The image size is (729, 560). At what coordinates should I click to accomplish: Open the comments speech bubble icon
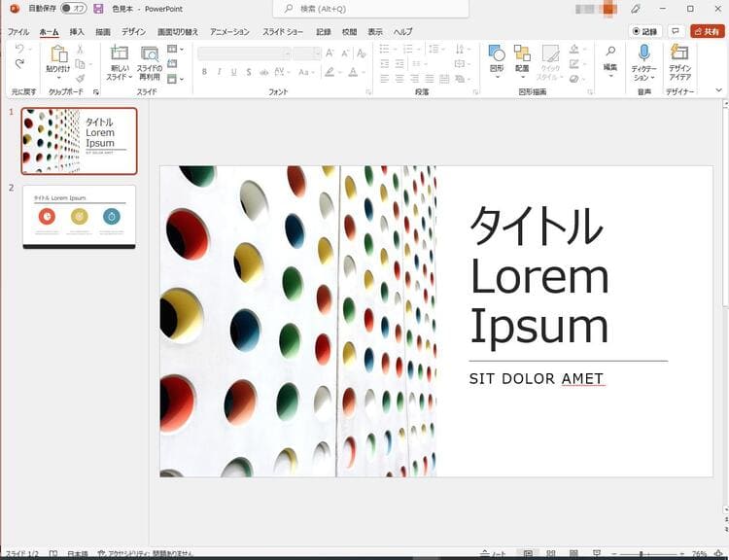pos(676,31)
